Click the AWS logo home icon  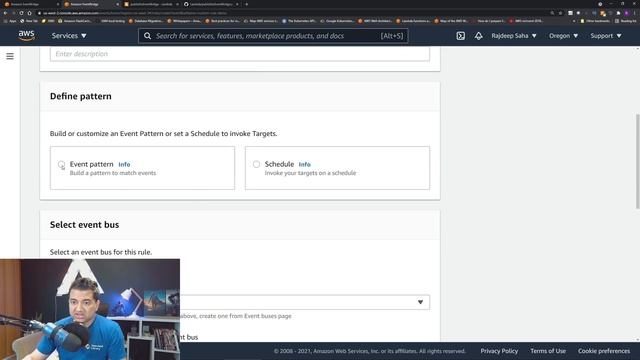27,36
